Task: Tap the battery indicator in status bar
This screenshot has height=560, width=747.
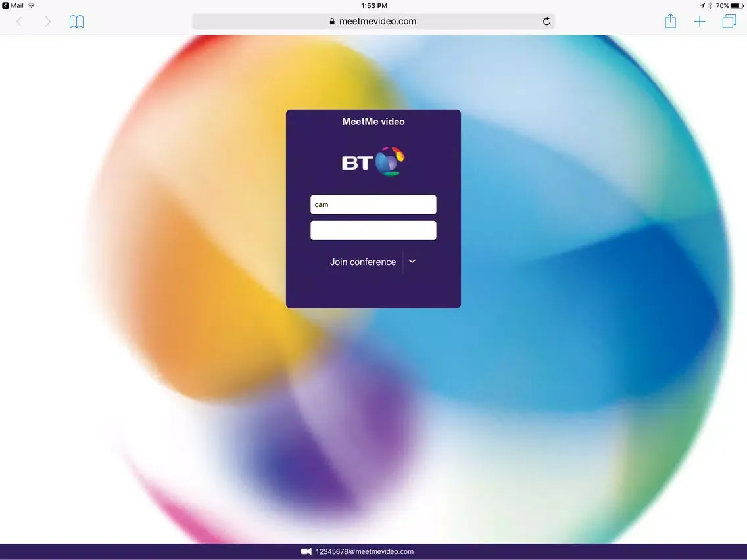Action: [x=737, y=5]
